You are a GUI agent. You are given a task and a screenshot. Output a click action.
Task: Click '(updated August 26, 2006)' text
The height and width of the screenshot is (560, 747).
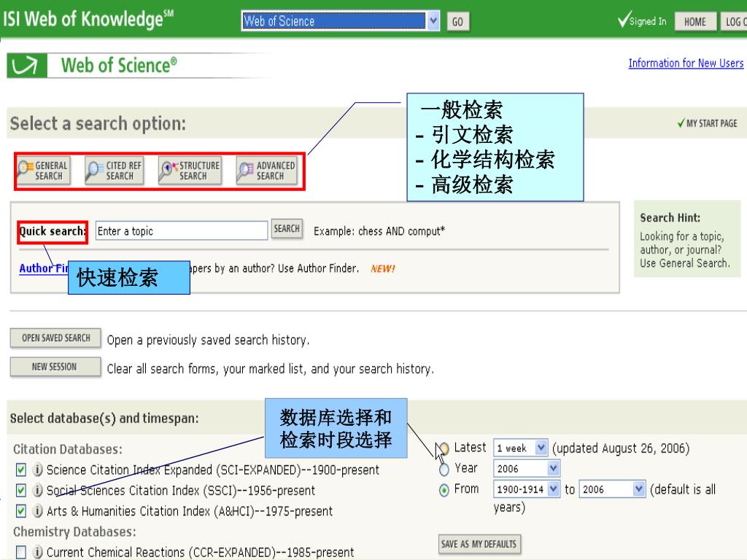click(621, 448)
